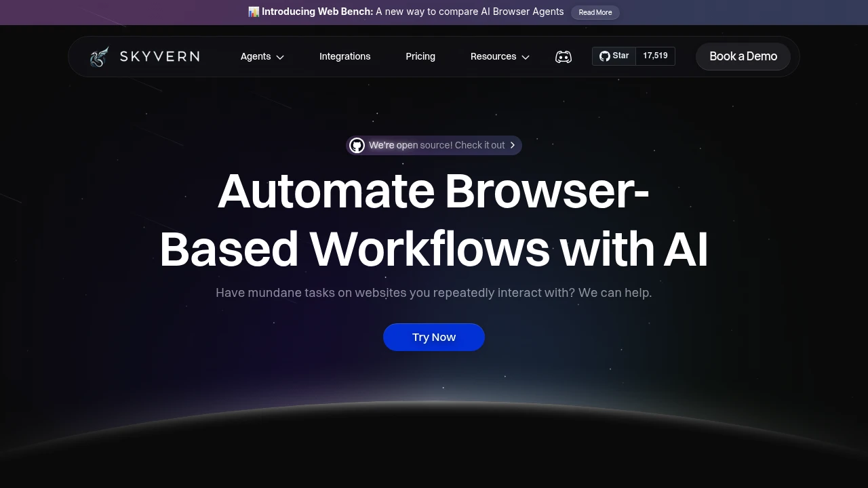The height and width of the screenshot is (488, 868).
Task: Expand the Agents dropdown menu
Action: (x=262, y=57)
